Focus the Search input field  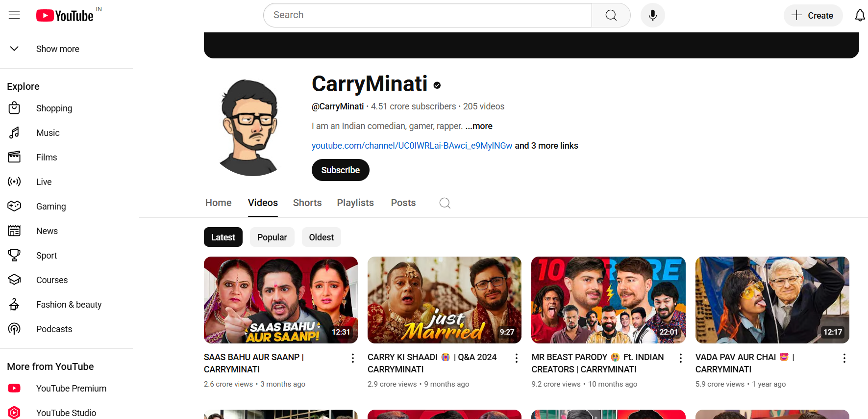(427, 15)
